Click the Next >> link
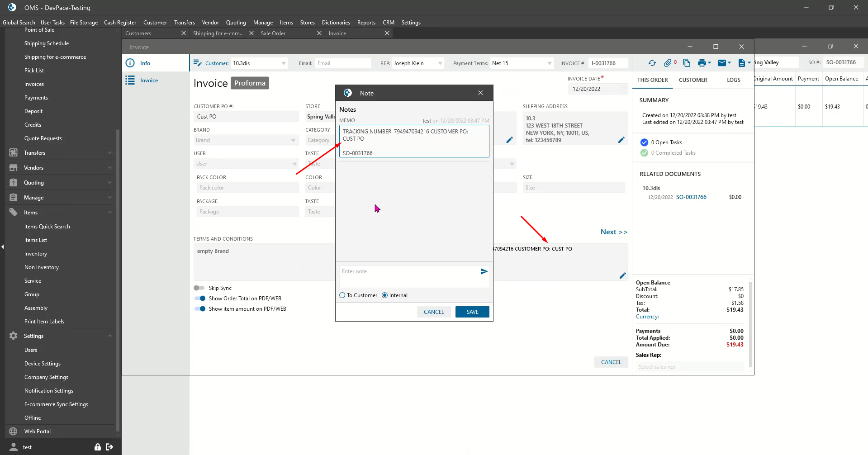 614,232
